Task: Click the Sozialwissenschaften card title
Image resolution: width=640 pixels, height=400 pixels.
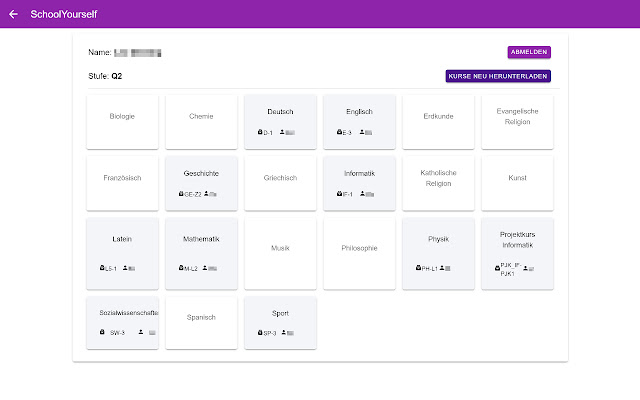Action: [129, 313]
